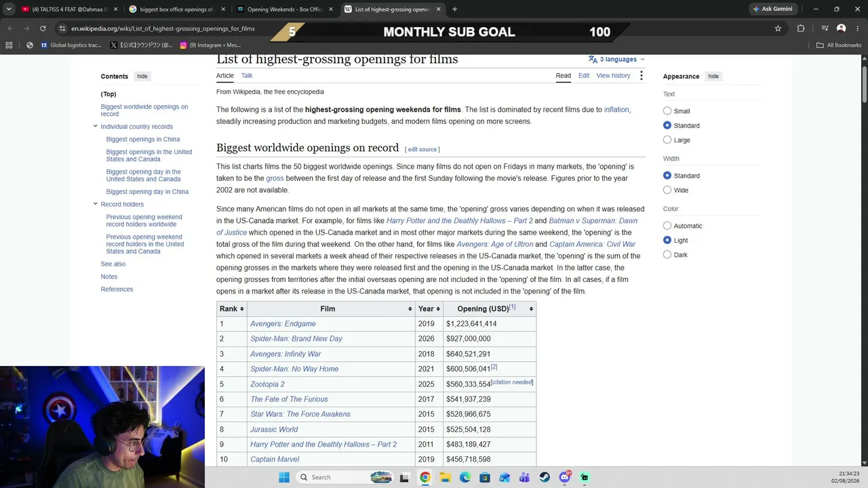The width and height of the screenshot is (868, 488).
Task: Sort the table by Opening (USD) column
Action: point(490,309)
